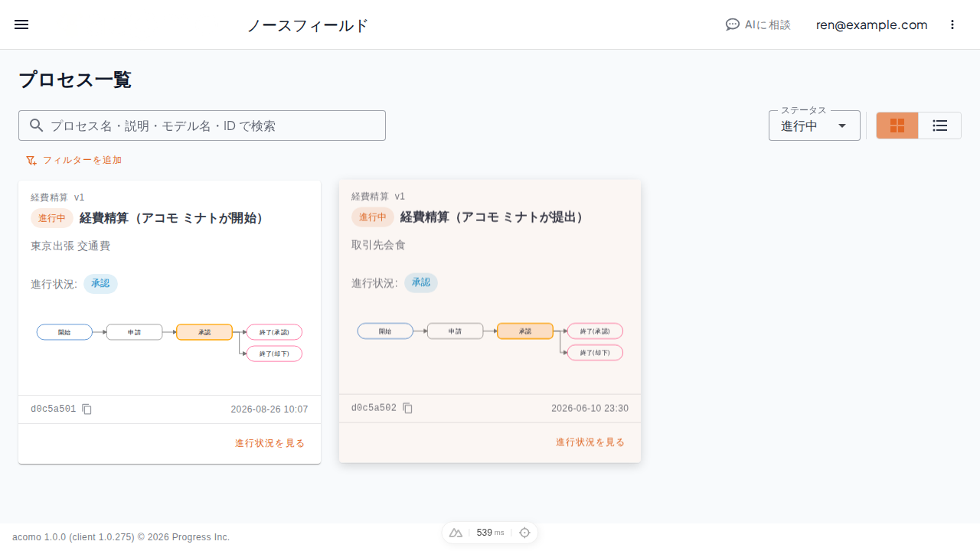Viewport: 980px width, 551px height.
Task: Click the 進行中 badge on 東京出張 card
Action: pyautogui.click(x=52, y=218)
